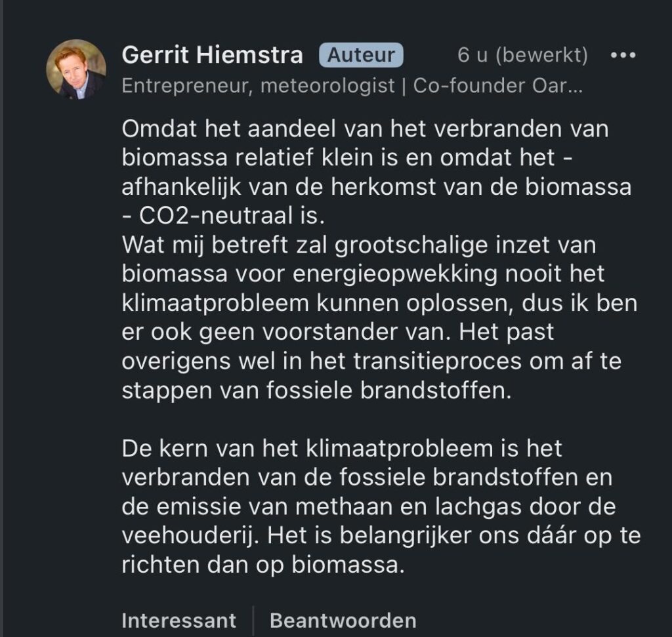Click the text '- CO2-neutraal is.'
672x637 pixels.
[223, 215]
